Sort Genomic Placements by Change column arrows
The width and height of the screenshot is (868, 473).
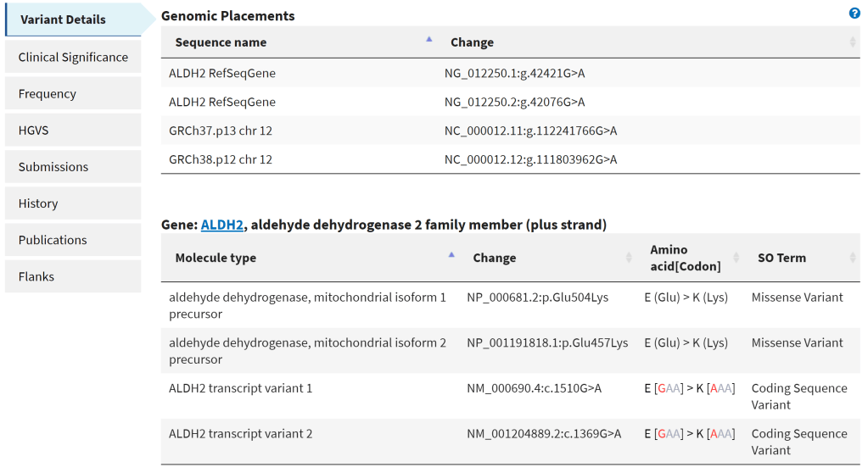pyautogui.click(x=852, y=42)
